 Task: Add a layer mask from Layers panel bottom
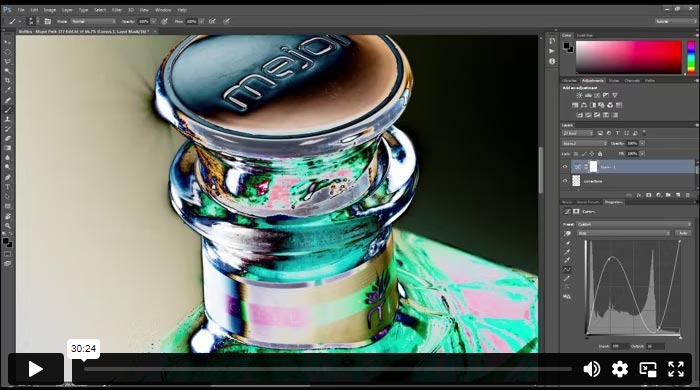(x=649, y=195)
